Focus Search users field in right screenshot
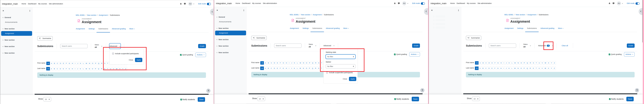644x104 pixels. (x=502, y=46)
